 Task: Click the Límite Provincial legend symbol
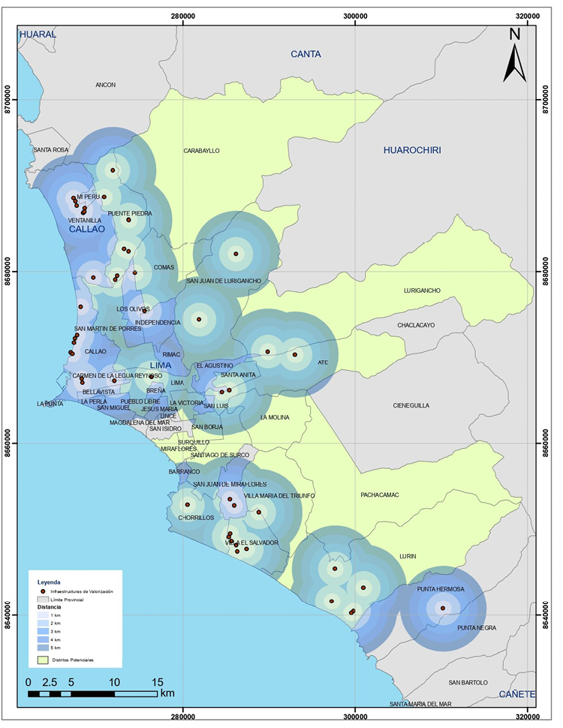tap(43, 600)
